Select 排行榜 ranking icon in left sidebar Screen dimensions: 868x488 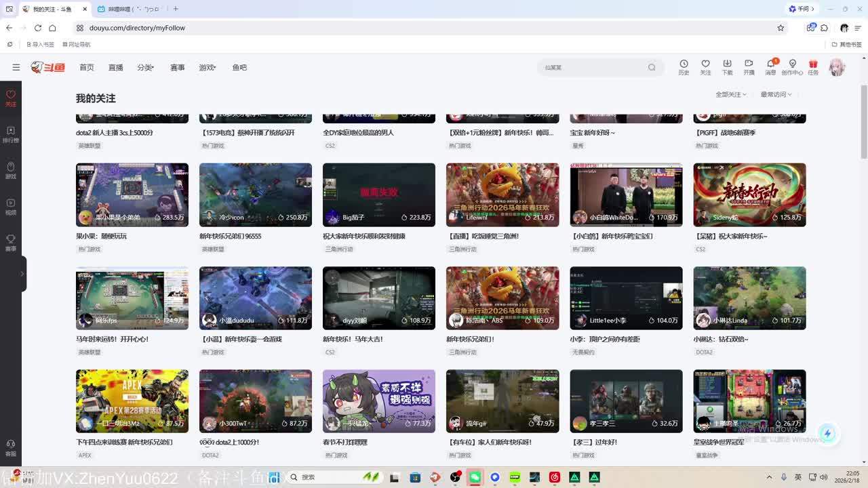(11, 134)
